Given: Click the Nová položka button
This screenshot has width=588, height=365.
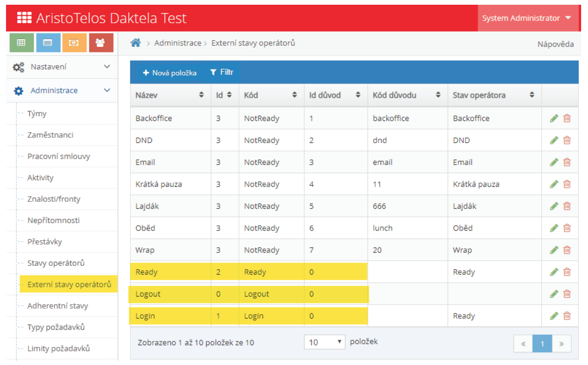Looking at the screenshot, I should (x=170, y=73).
